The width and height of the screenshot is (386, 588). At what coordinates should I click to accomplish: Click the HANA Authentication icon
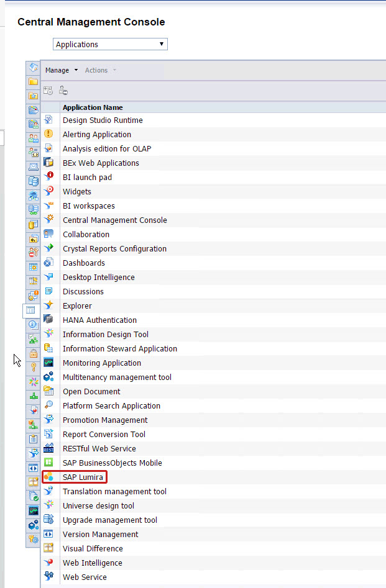[x=48, y=320]
